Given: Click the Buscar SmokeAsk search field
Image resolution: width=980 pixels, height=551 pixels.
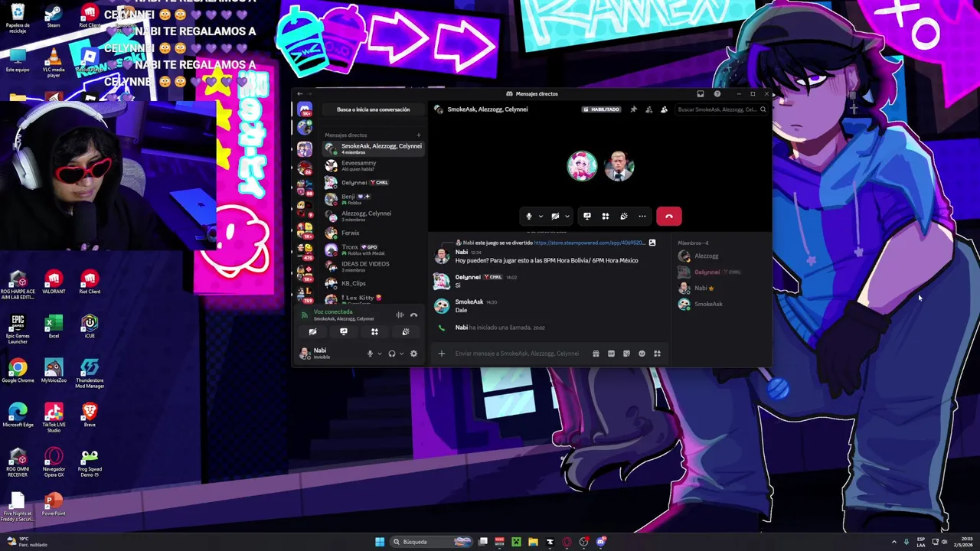Looking at the screenshot, I should 721,109.
